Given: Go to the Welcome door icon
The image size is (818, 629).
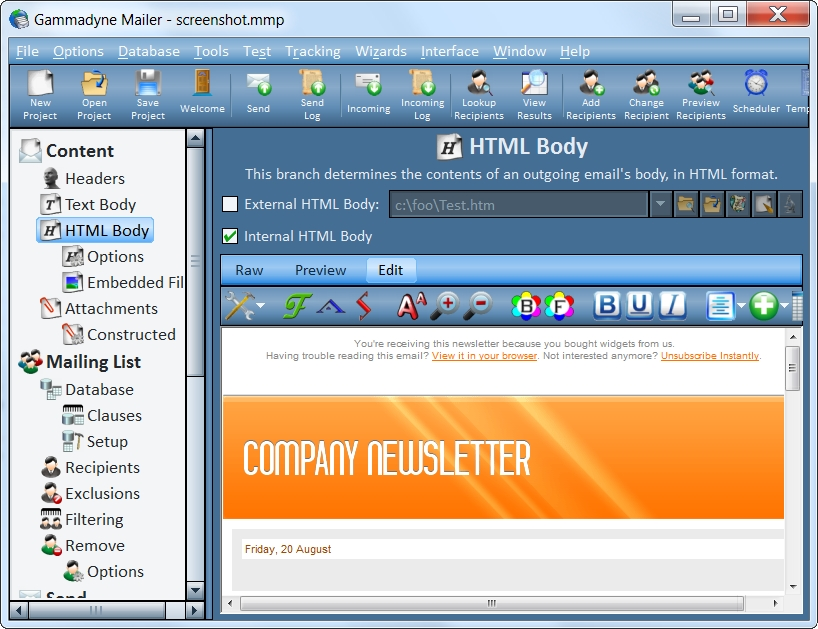Looking at the screenshot, I should pos(202,92).
